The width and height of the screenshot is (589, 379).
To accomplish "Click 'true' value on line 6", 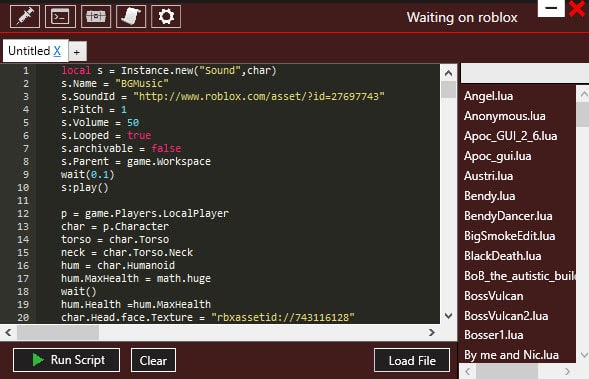I will click(139, 135).
